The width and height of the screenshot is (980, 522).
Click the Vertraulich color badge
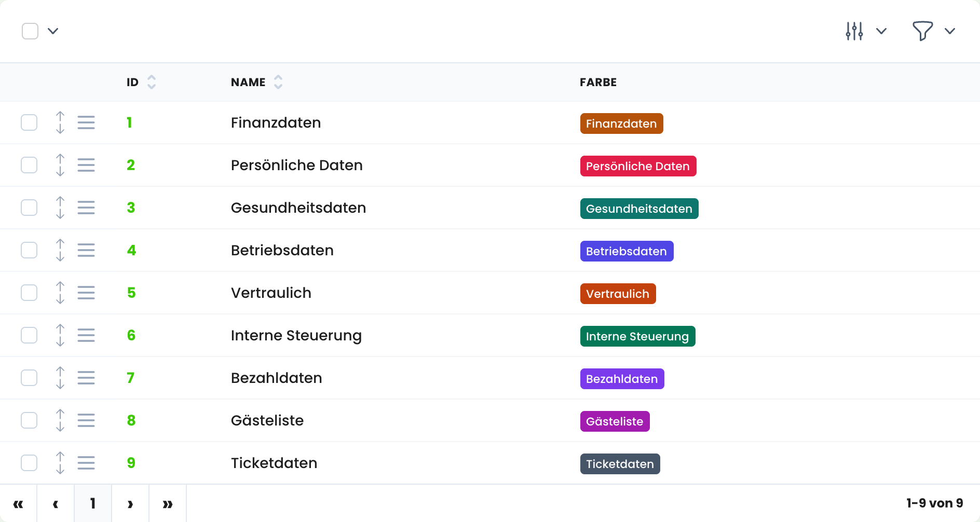point(618,294)
